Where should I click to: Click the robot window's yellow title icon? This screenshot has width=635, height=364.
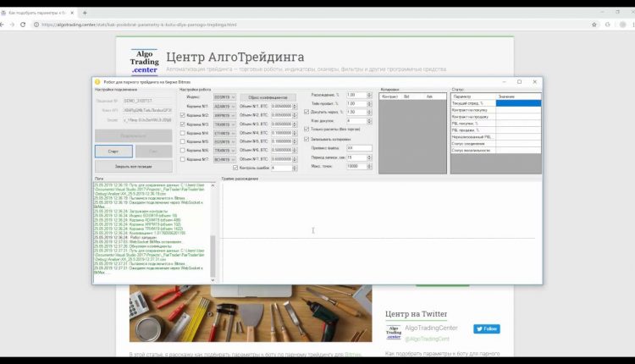[97, 82]
